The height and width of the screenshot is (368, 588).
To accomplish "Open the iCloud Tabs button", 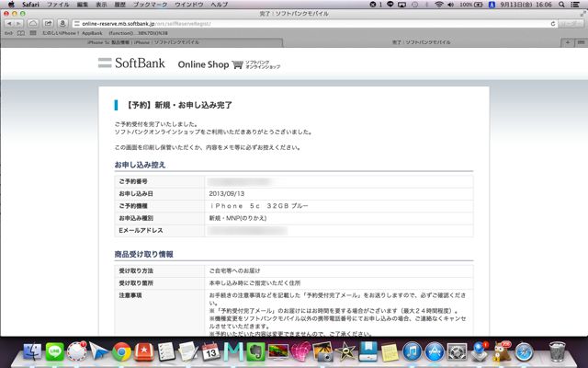I will (x=33, y=24).
